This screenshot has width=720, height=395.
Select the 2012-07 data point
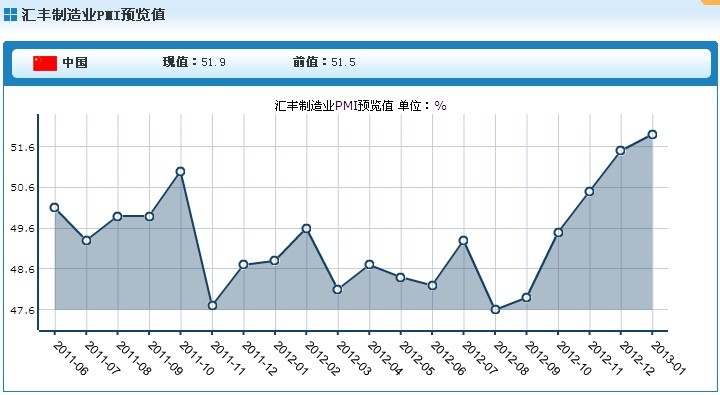(463, 240)
